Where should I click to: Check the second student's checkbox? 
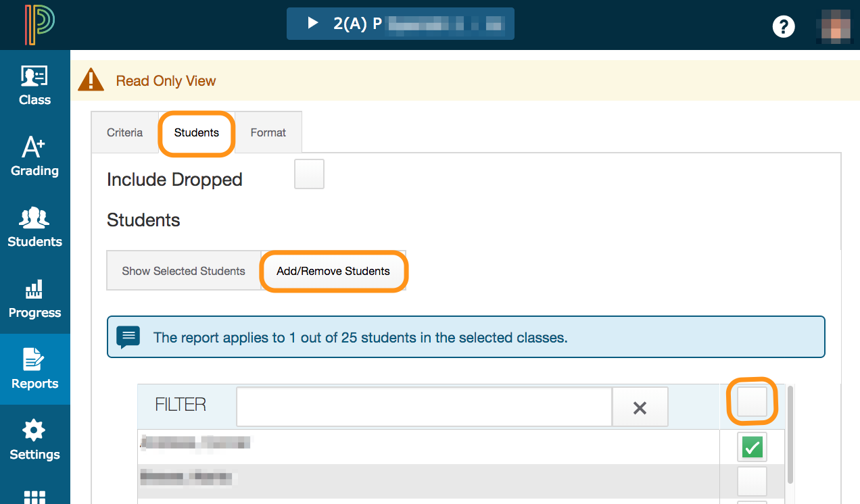click(x=752, y=481)
